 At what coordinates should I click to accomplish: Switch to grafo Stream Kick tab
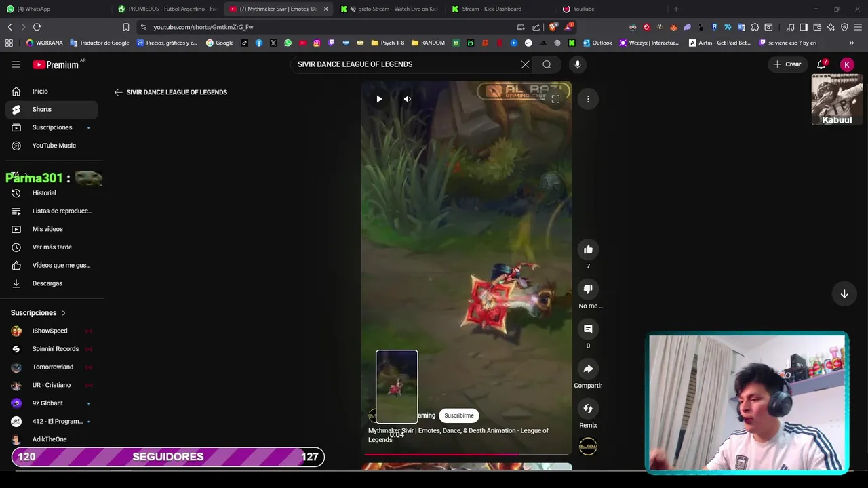click(x=390, y=9)
